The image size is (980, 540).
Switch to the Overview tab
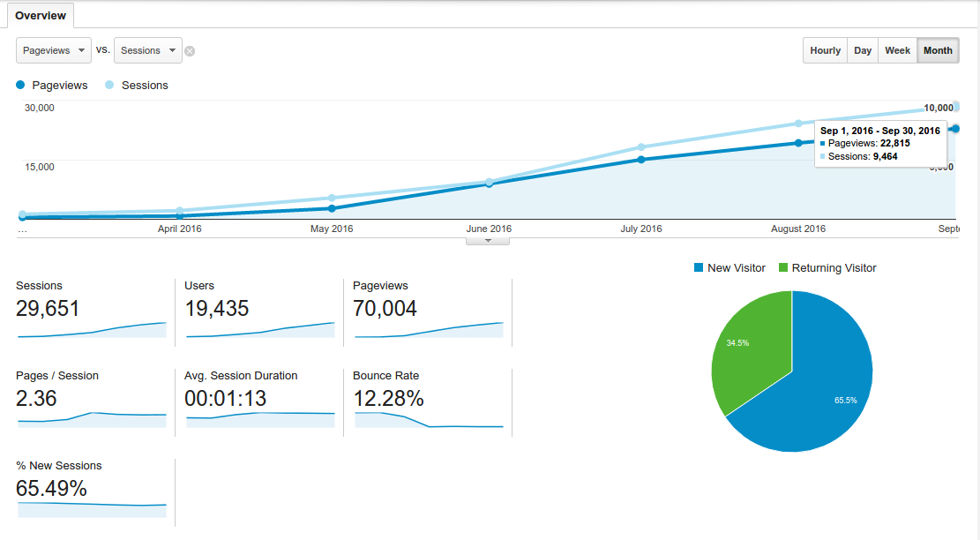pyautogui.click(x=40, y=16)
